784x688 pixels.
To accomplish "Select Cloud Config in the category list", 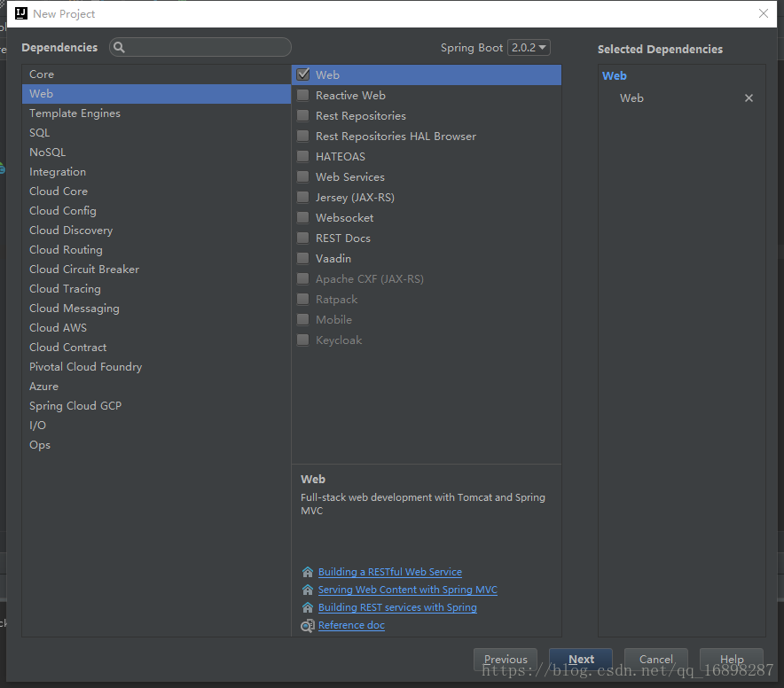I will pos(156,210).
